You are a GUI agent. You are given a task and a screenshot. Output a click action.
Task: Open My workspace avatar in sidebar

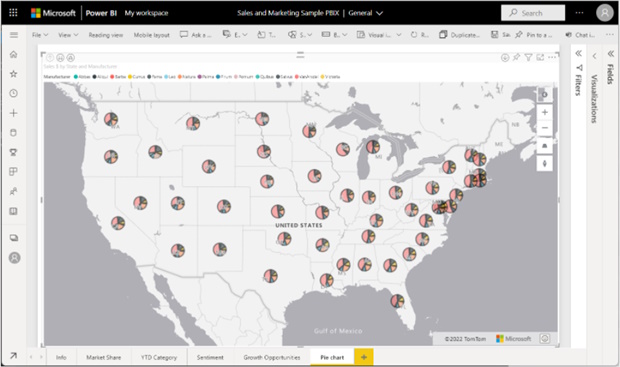(x=14, y=258)
